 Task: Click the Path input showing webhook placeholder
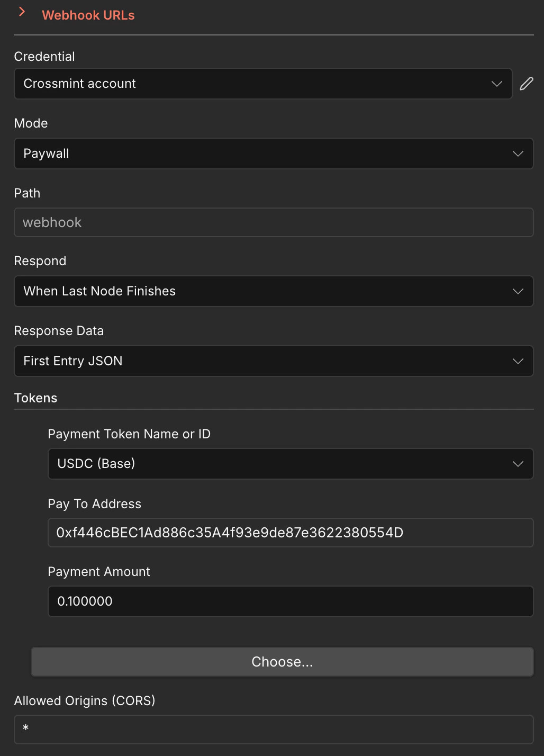coord(274,222)
